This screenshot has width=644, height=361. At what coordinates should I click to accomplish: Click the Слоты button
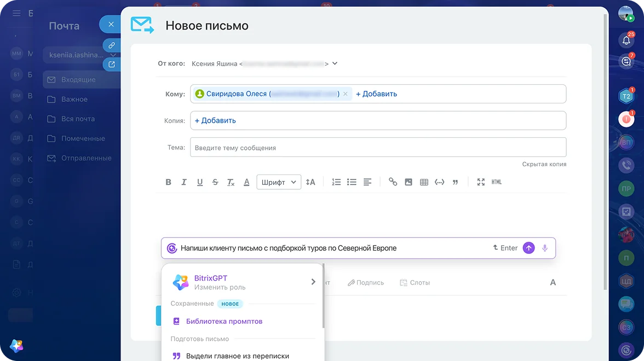(x=415, y=283)
